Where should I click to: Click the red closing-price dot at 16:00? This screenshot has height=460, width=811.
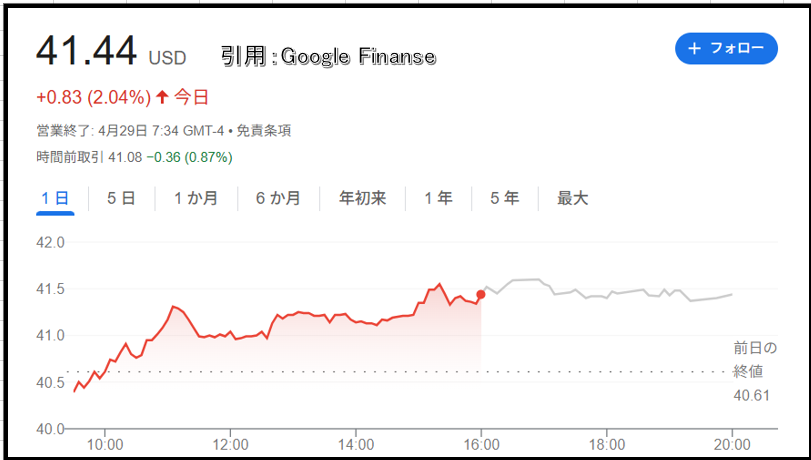[480, 294]
